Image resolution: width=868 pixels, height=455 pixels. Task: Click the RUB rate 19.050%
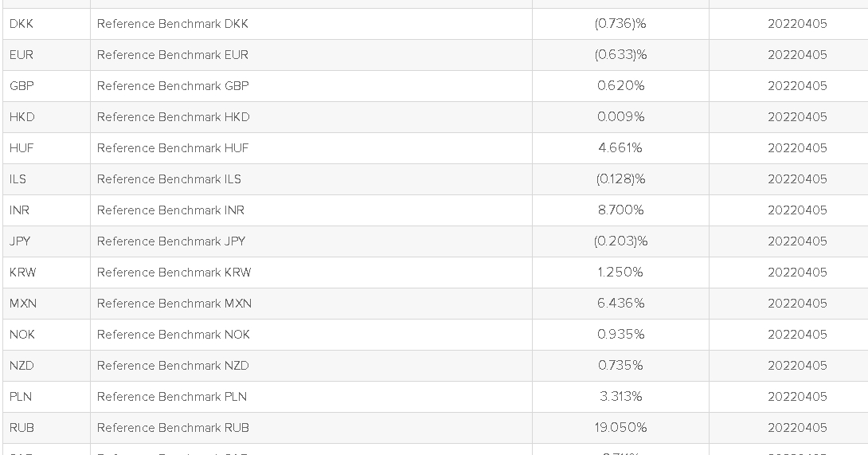pyautogui.click(x=620, y=427)
